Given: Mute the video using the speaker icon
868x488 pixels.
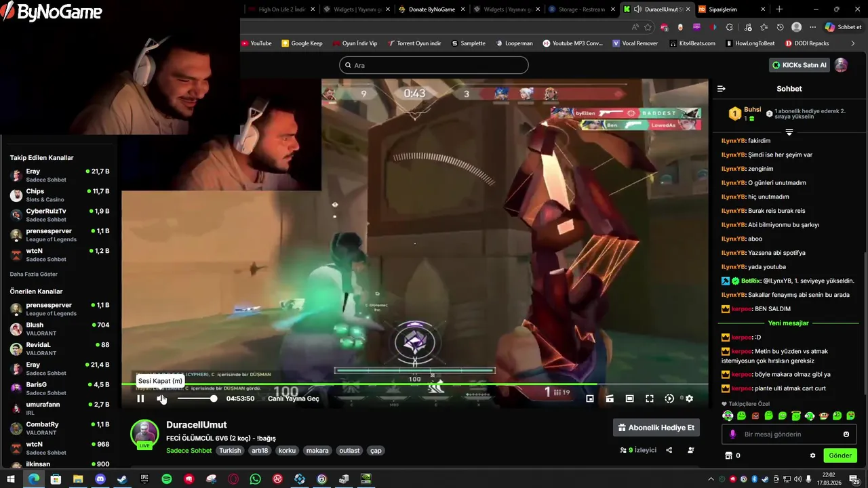Looking at the screenshot, I should (x=161, y=399).
